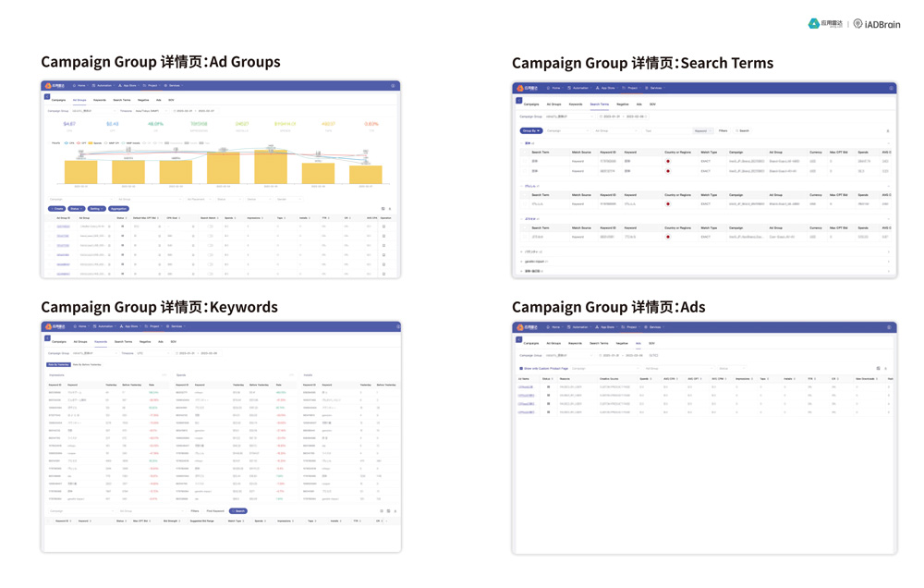Check 'Show with Custom Product Page' checkbox
Screen dimensions: 924x588
point(521,369)
